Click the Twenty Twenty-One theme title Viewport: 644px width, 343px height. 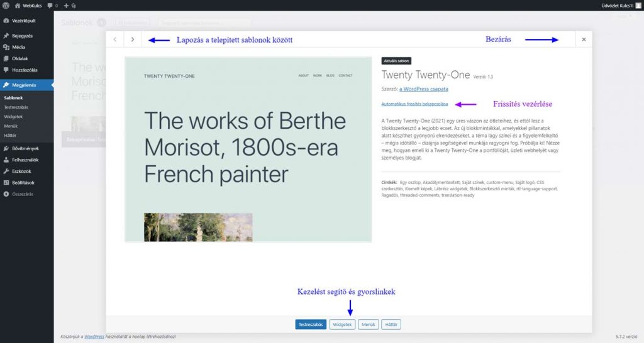pyautogui.click(x=426, y=75)
